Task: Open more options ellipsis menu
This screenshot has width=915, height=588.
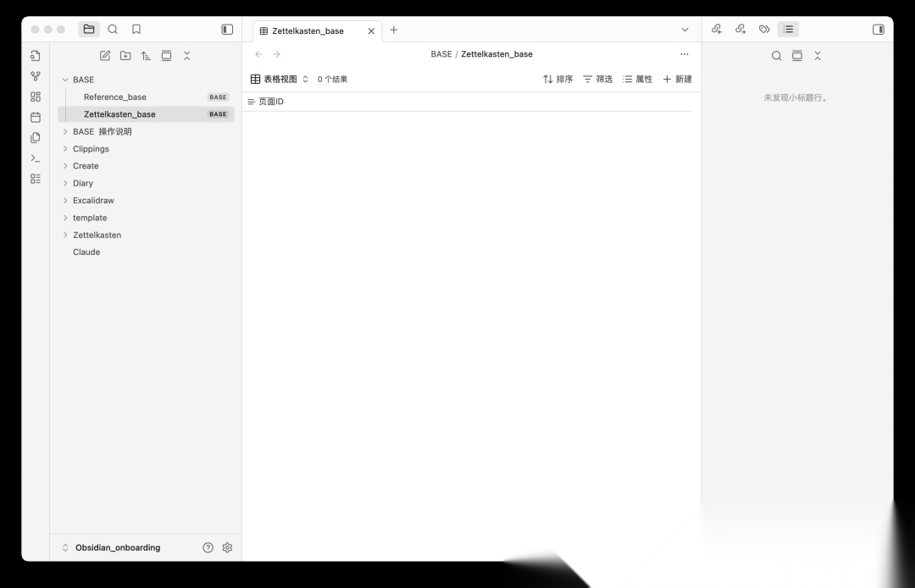Action: click(x=685, y=54)
